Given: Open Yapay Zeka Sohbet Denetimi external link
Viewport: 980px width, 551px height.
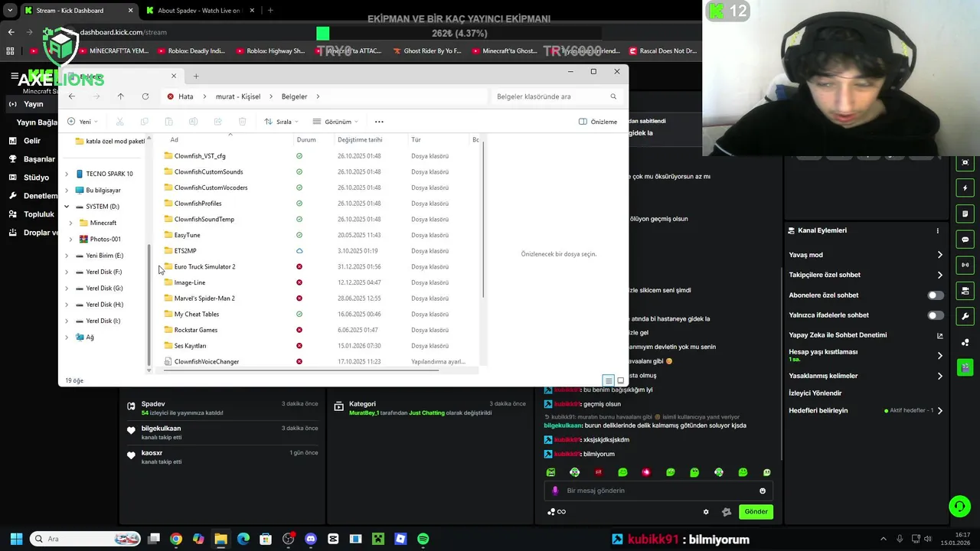Looking at the screenshot, I should click(x=940, y=335).
